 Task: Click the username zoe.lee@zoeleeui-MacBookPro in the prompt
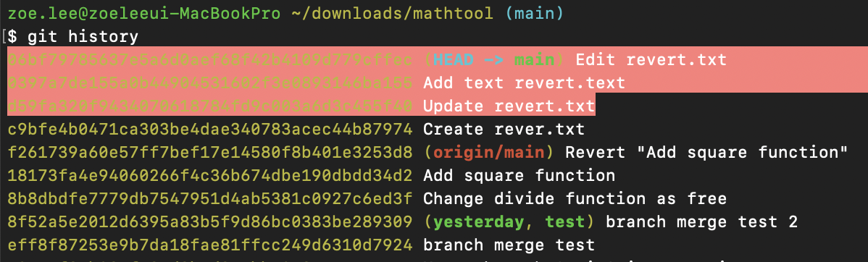pyautogui.click(x=144, y=13)
